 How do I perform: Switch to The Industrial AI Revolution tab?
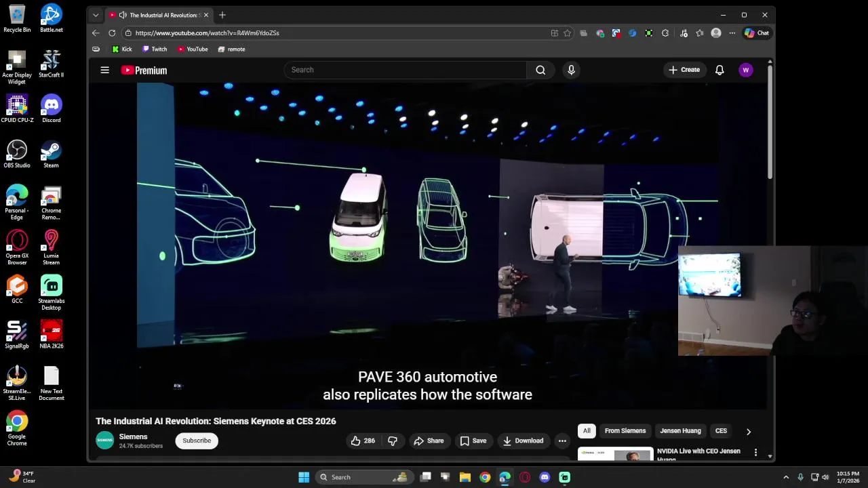(x=159, y=15)
